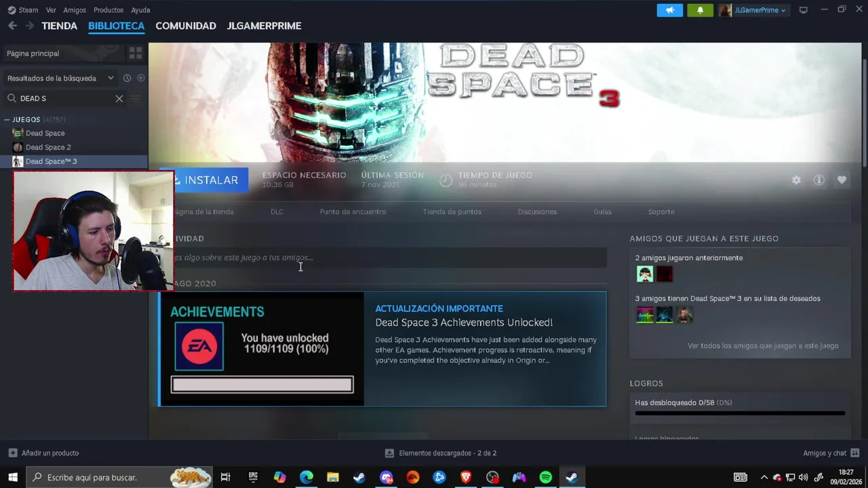Open the BIBLIOTECA tab

pos(116,26)
